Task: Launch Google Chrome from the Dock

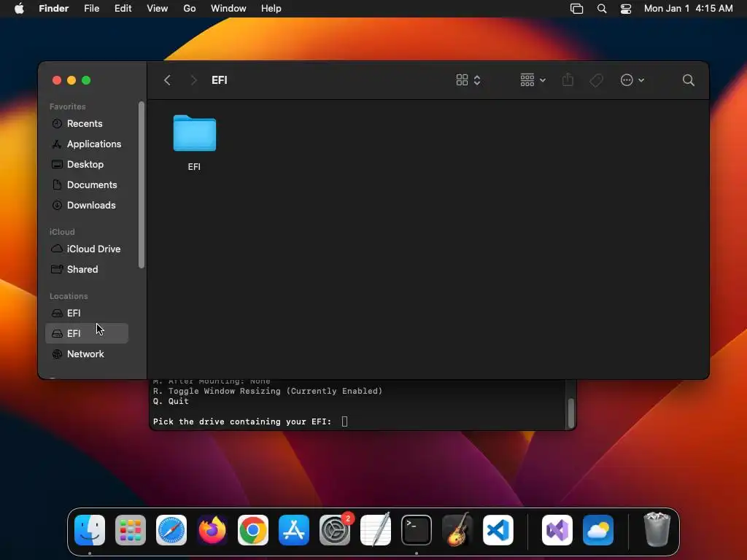Action: point(253,530)
